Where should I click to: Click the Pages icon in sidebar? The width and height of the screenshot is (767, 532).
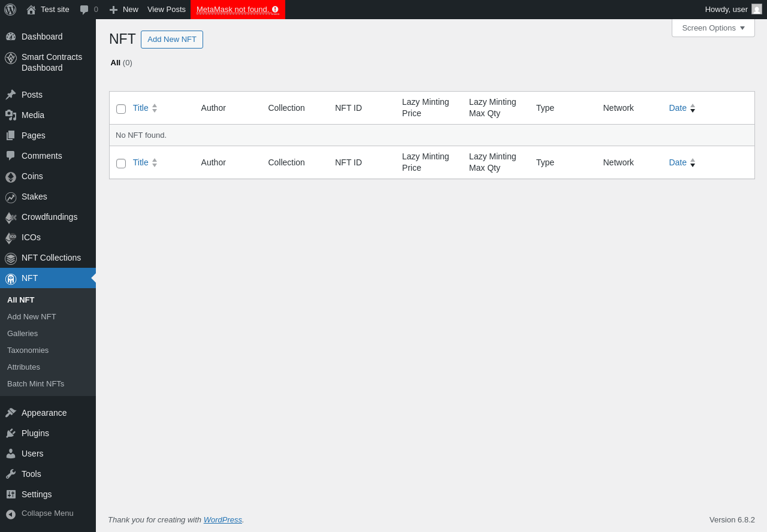(11, 135)
